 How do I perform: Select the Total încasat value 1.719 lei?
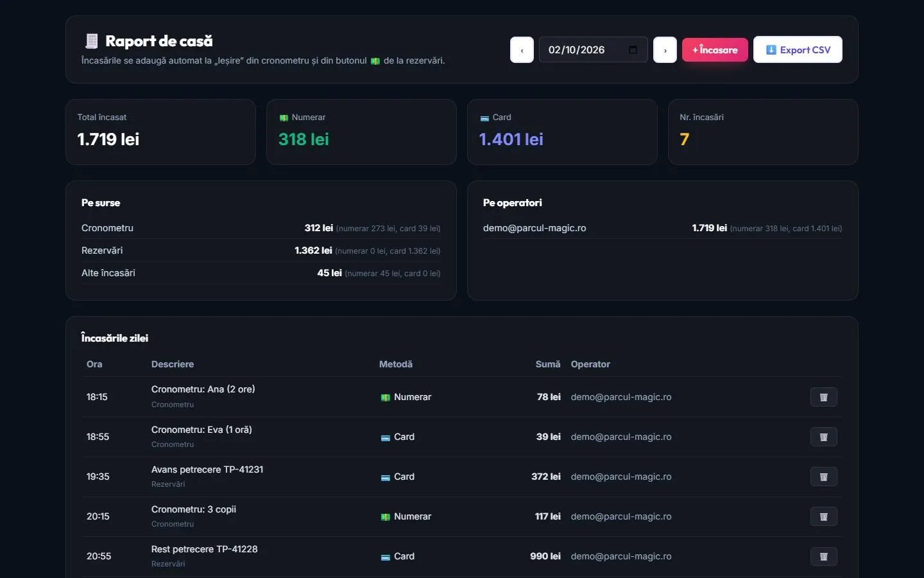click(x=108, y=139)
